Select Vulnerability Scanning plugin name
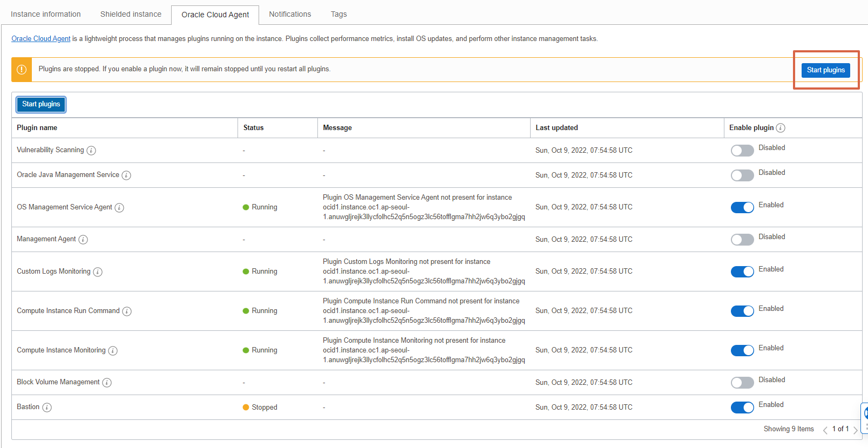Image resolution: width=868 pixels, height=448 pixels. coord(50,150)
